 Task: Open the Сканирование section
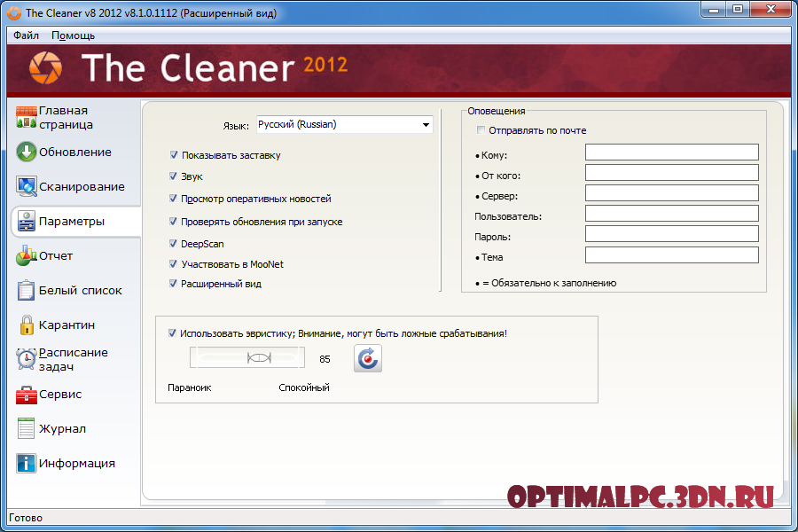pos(82,186)
